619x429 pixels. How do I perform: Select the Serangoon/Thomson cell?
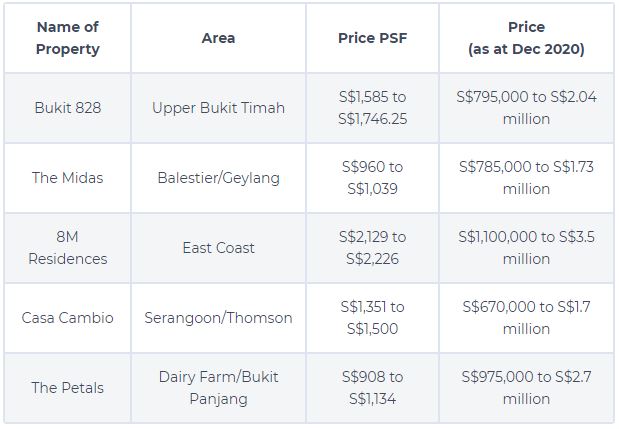tap(218, 318)
